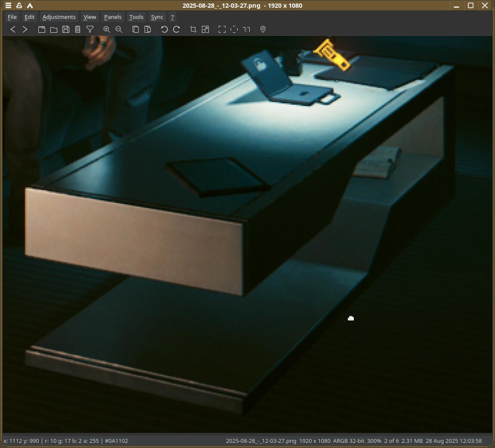Rotate image counter-clockwise icon
This screenshot has height=448, width=495.
pyautogui.click(x=164, y=29)
